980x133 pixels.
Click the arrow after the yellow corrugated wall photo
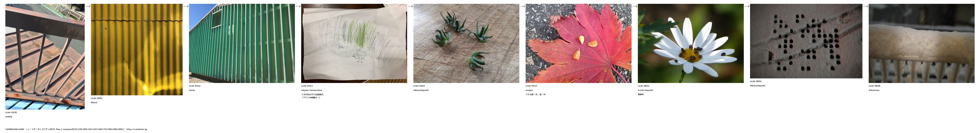tap(186, 6)
